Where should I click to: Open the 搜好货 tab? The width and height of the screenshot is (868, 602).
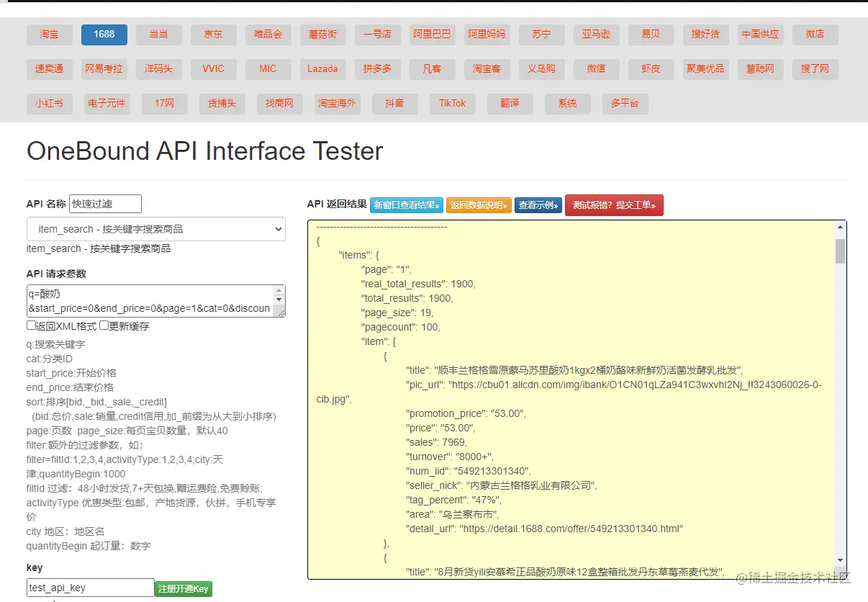tap(706, 35)
